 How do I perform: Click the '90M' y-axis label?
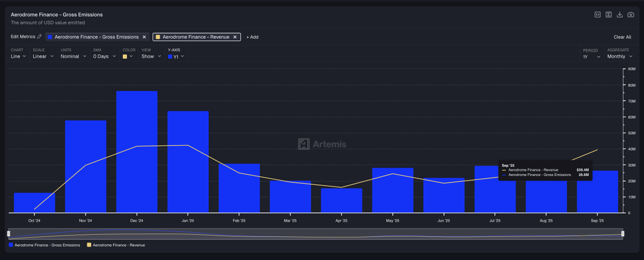point(632,69)
